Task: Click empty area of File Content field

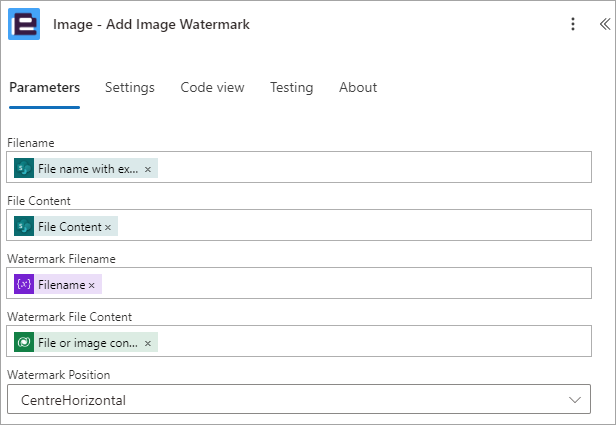Action: click(354, 225)
